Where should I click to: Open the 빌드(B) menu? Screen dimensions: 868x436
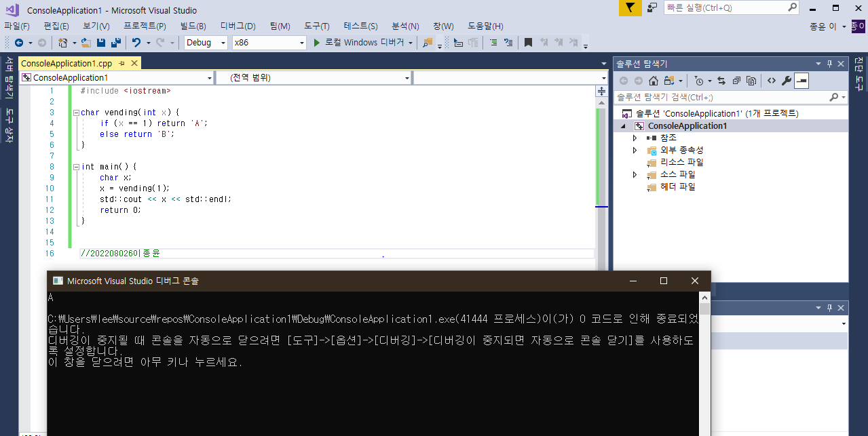point(193,26)
